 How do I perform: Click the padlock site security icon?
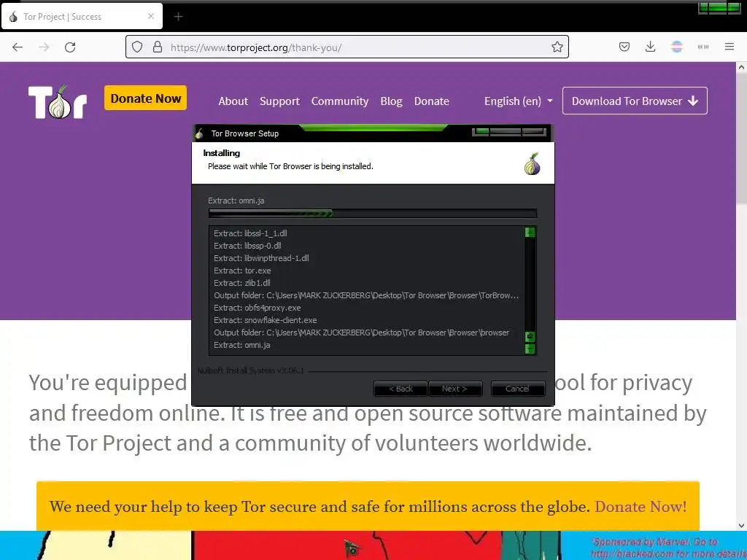point(158,47)
